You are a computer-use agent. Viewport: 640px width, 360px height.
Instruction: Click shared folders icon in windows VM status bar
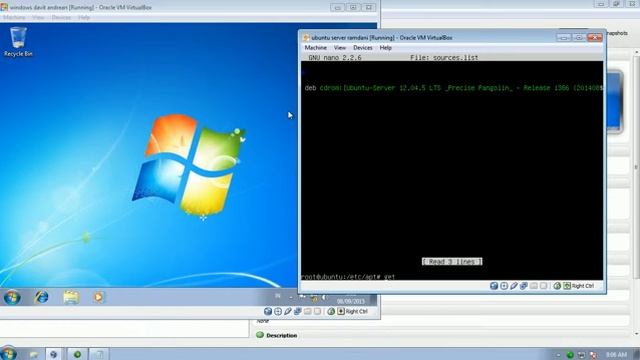coord(307,311)
